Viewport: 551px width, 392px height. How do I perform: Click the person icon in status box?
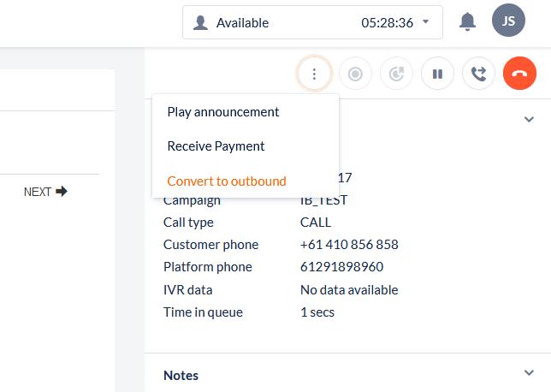pyautogui.click(x=200, y=22)
